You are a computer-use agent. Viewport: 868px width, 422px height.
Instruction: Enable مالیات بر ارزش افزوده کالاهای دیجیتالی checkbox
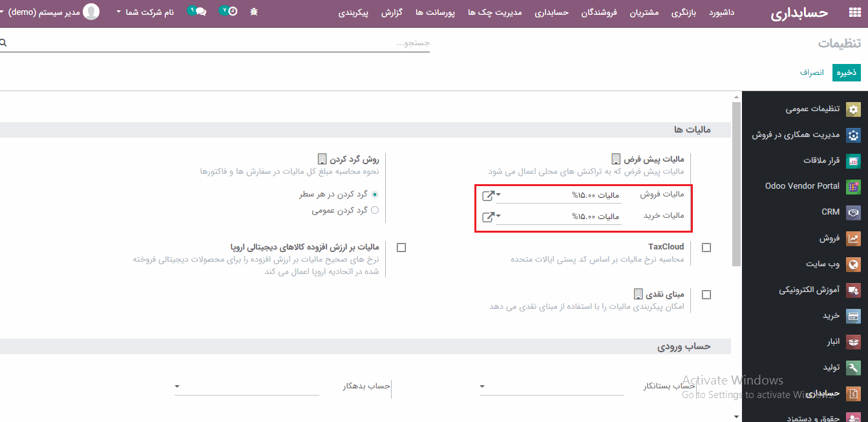tap(401, 248)
